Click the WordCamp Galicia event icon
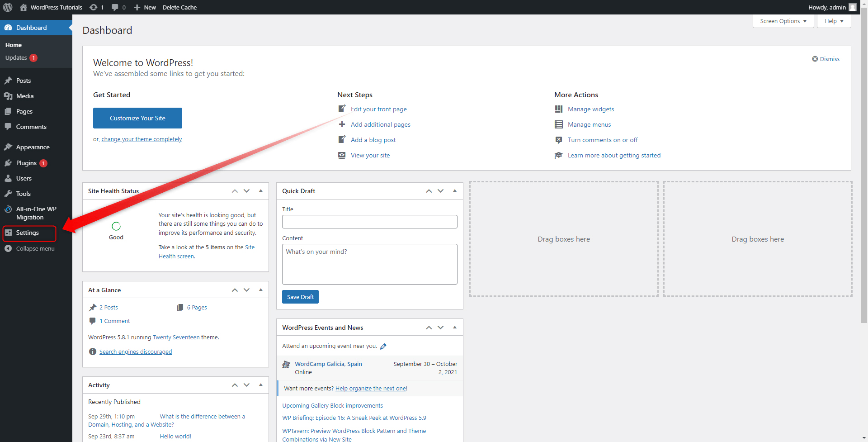868x442 pixels. 286,364
